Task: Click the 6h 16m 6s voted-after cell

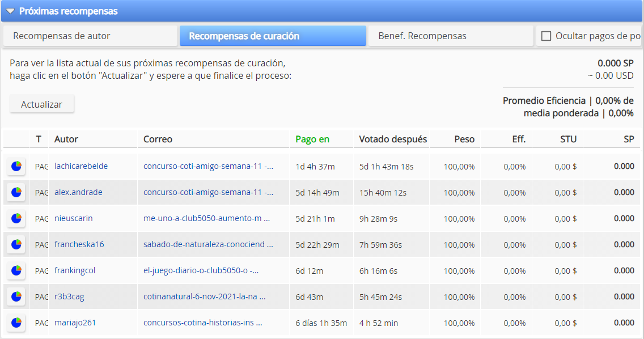Action: pos(378,271)
